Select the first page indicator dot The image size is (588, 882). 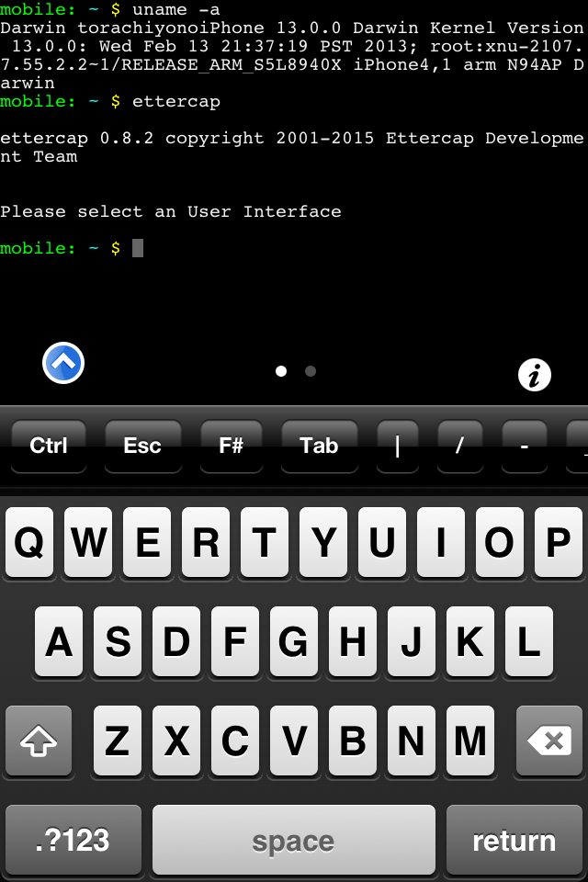[281, 371]
